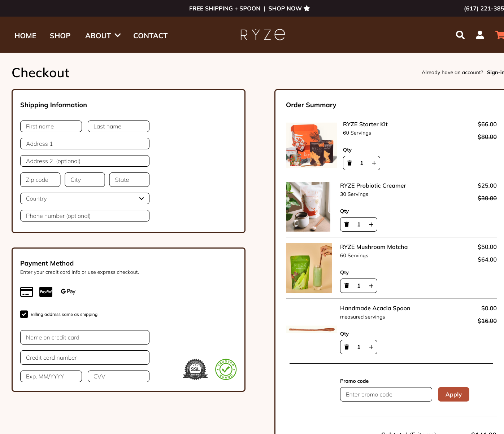Viewport: 504px width, 434px height.
Task: Increase Handmade Acacia Spoon quantity with plus
Action: 371,347
